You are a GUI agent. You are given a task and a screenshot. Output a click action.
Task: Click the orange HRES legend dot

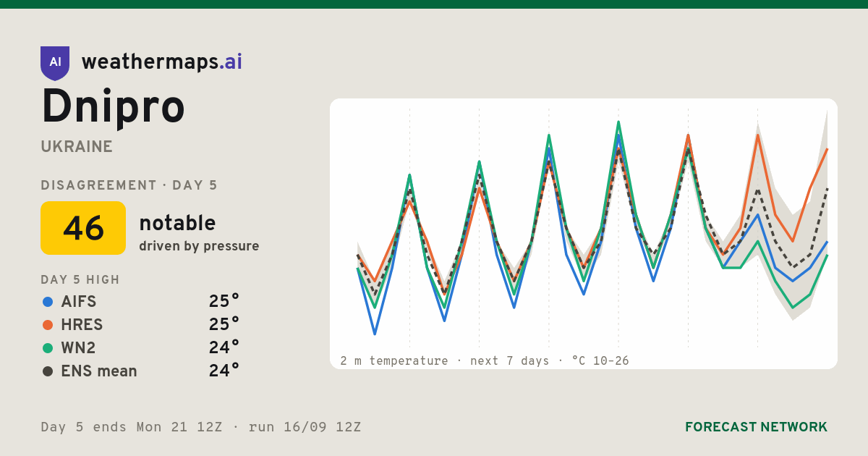(48, 324)
